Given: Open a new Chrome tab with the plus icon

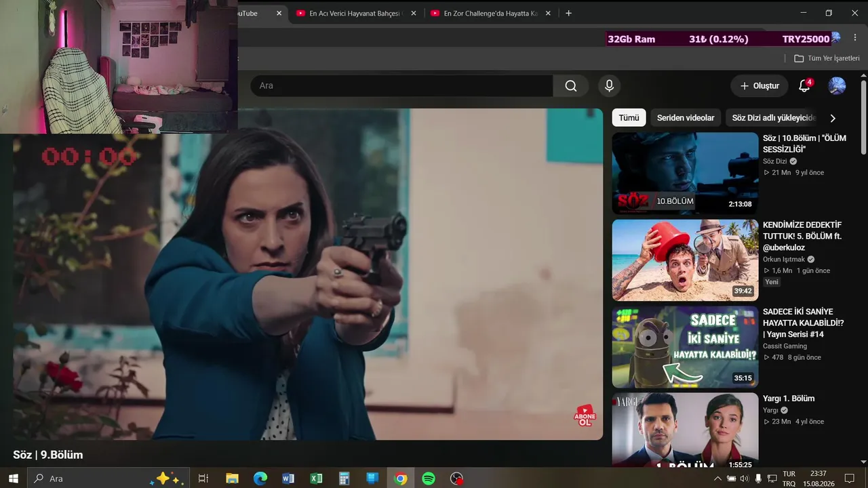Looking at the screenshot, I should coord(568,13).
